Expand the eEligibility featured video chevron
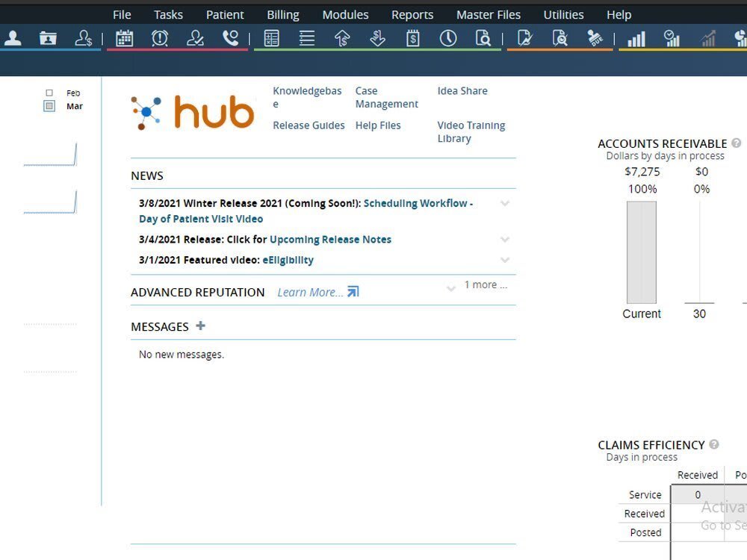Image resolution: width=747 pixels, height=560 pixels. [x=505, y=260]
